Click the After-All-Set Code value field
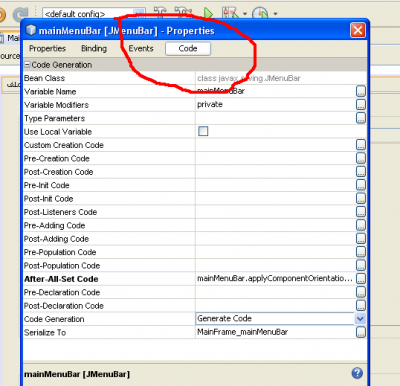Viewport: 400px width, 386px height. [275, 279]
